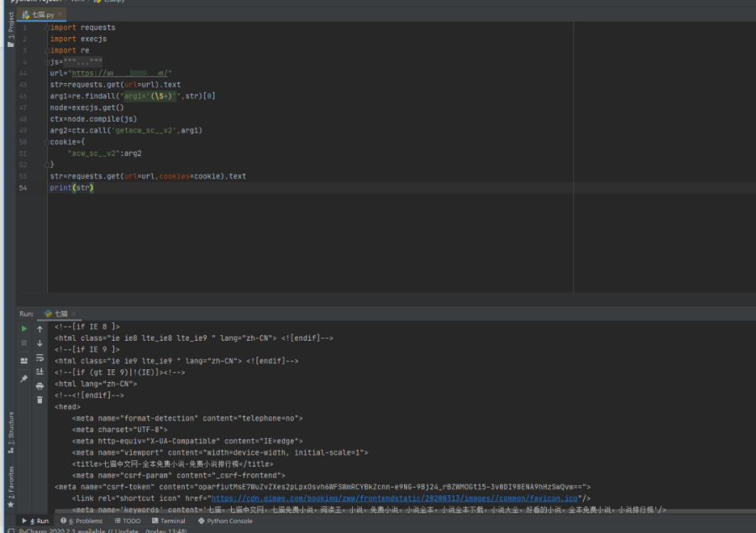
Task: Toggle Scroll to End in Run panel
Action: click(x=39, y=371)
